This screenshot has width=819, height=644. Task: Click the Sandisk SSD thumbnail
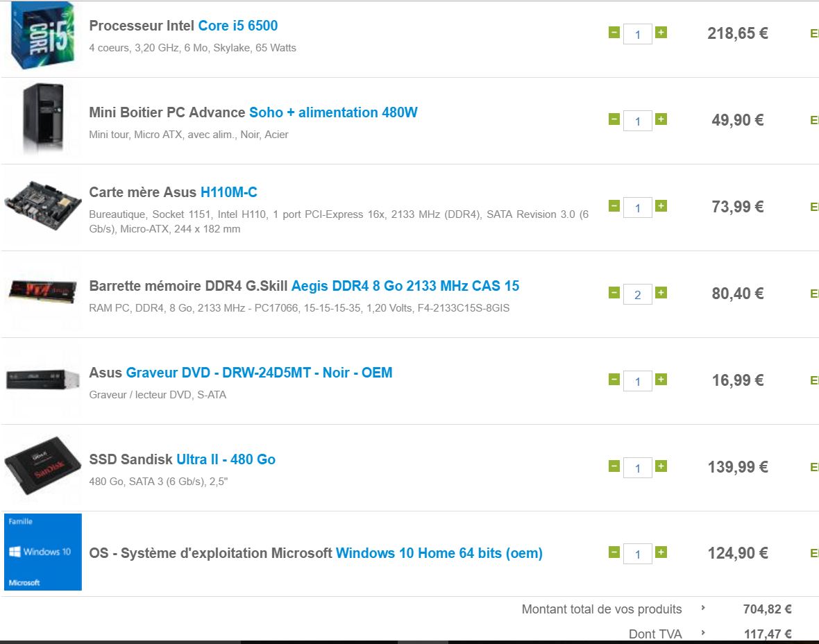point(43,466)
